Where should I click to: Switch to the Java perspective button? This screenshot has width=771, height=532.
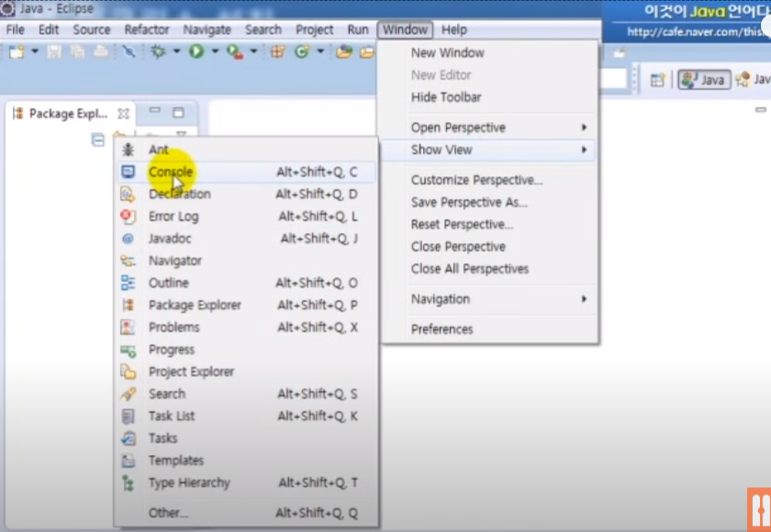704,80
